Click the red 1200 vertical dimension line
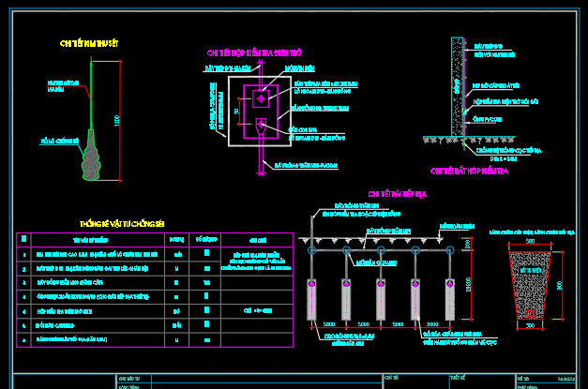The image size is (588, 389). coord(120,120)
